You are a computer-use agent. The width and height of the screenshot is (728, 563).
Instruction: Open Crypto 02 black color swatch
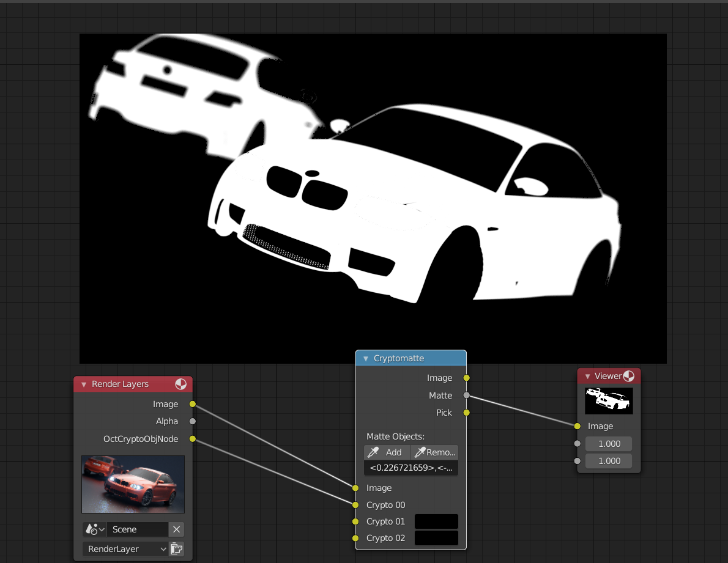click(x=436, y=538)
